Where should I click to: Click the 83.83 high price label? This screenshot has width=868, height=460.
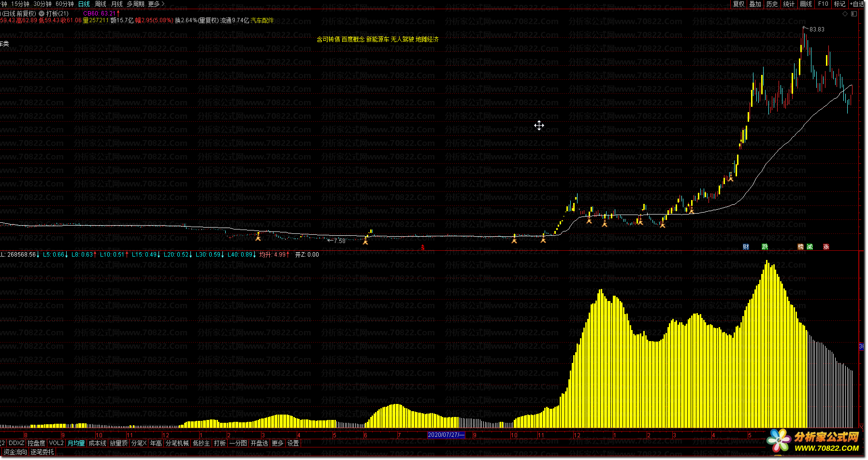point(817,29)
